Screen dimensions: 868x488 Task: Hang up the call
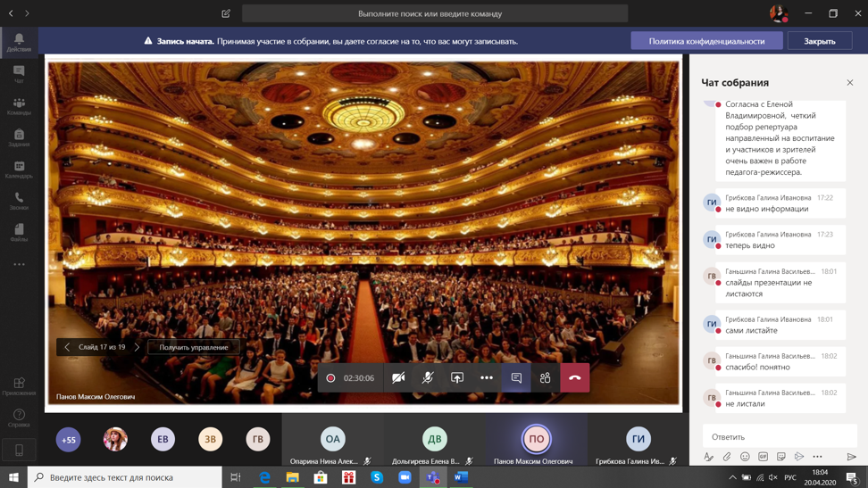click(575, 378)
